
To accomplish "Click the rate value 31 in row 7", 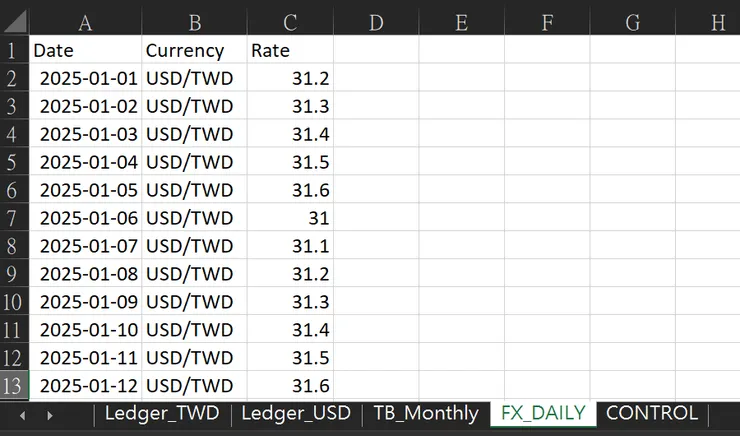I will [x=290, y=217].
